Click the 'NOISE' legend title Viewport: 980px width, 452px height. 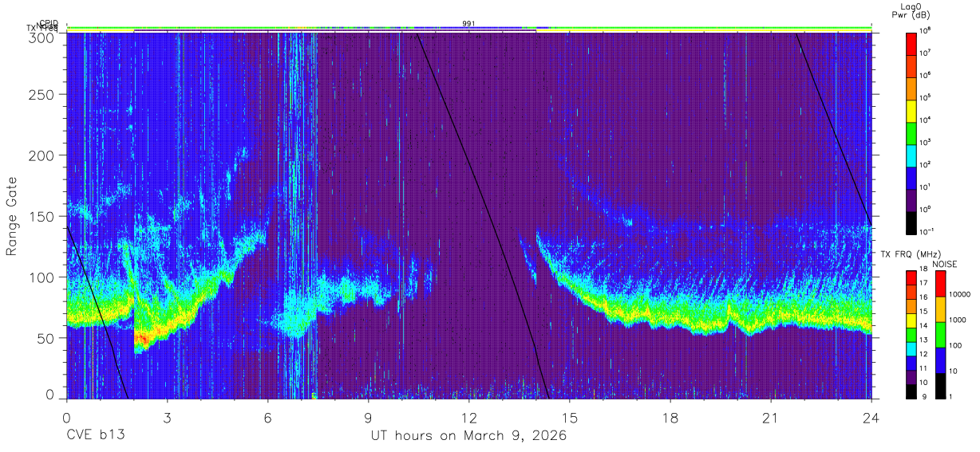point(944,264)
